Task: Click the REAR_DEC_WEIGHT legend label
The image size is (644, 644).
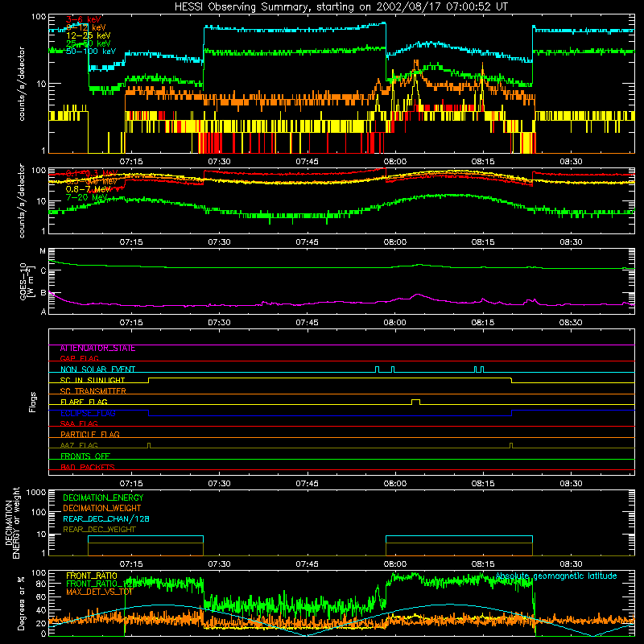Action: click(x=99, y=530)
